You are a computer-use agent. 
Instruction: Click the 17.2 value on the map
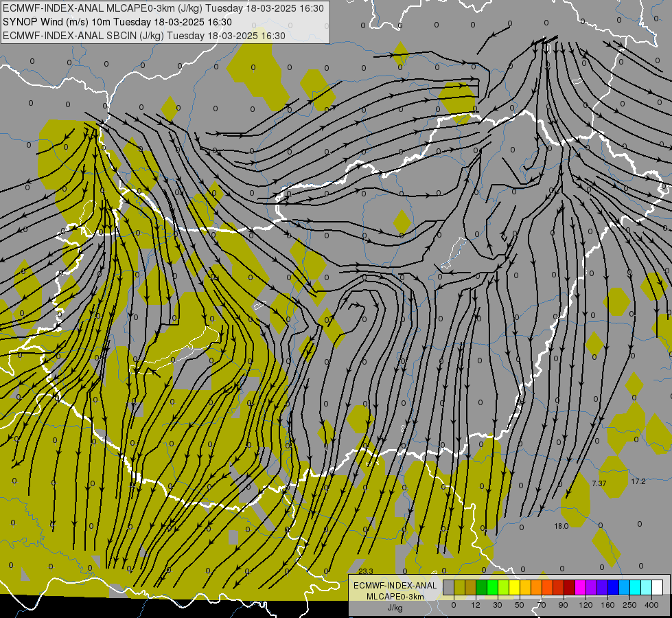coord(638,481)
